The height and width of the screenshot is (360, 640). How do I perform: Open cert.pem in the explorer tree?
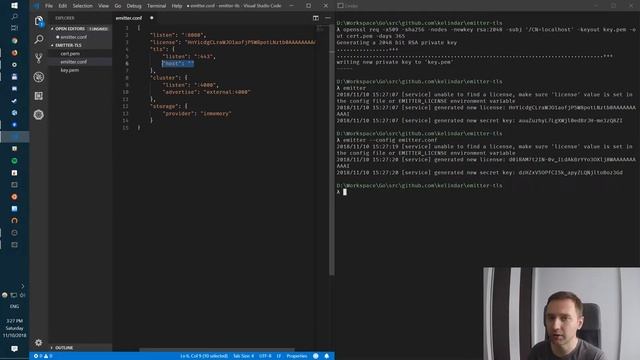70,53
